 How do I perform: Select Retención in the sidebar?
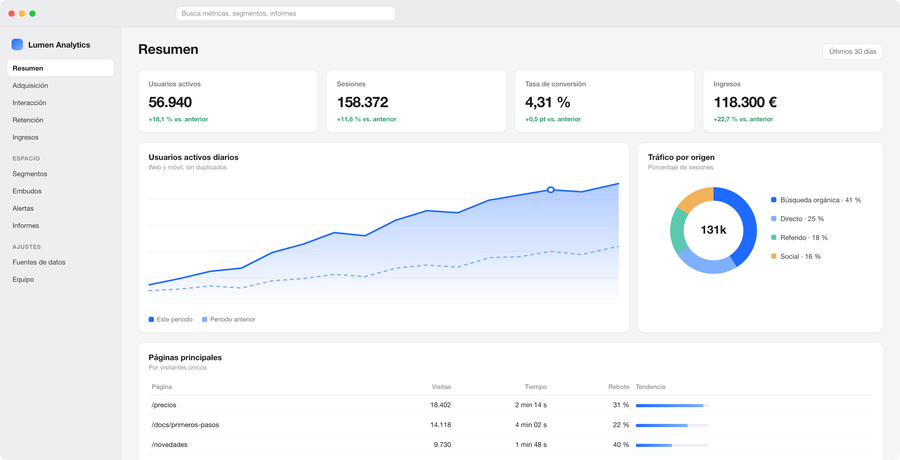60,119
